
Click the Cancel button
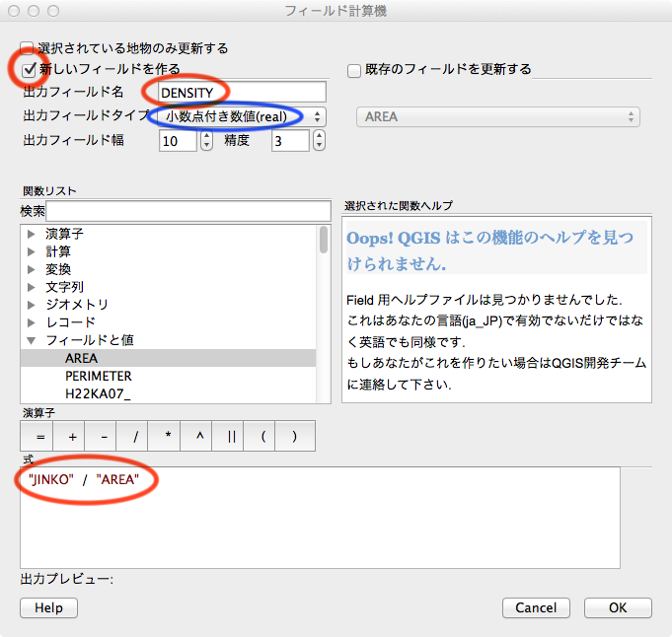point(536,608)
